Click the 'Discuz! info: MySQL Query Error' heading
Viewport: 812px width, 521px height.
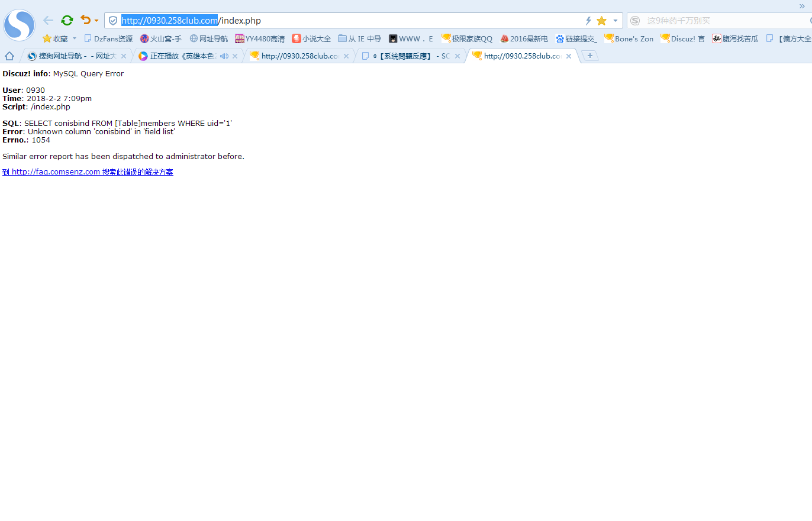(63, 74)
